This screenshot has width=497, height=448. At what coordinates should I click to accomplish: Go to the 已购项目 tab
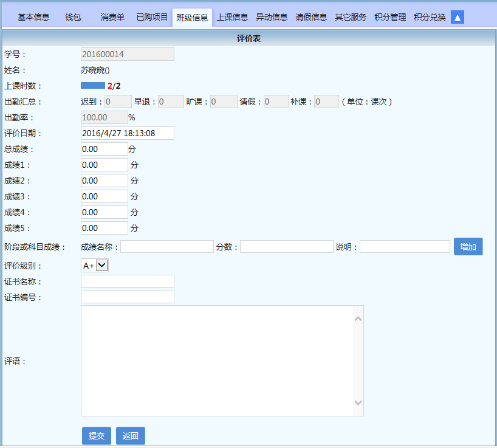(152, 17)
